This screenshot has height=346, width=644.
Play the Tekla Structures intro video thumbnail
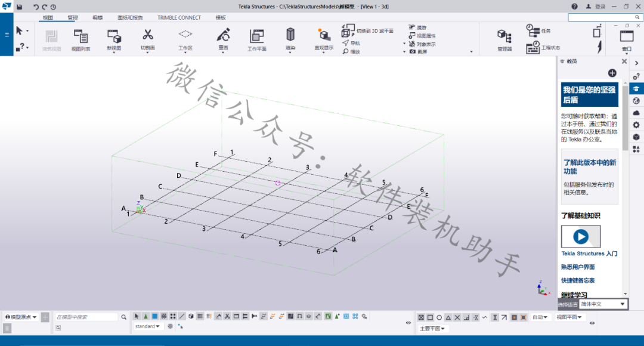click(x=581, y=236)
